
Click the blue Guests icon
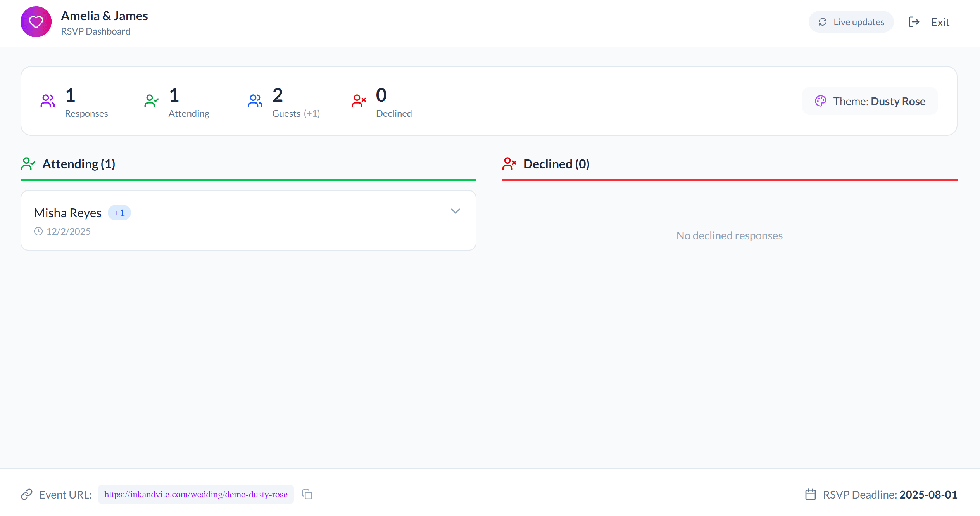[x=255, y=100]
